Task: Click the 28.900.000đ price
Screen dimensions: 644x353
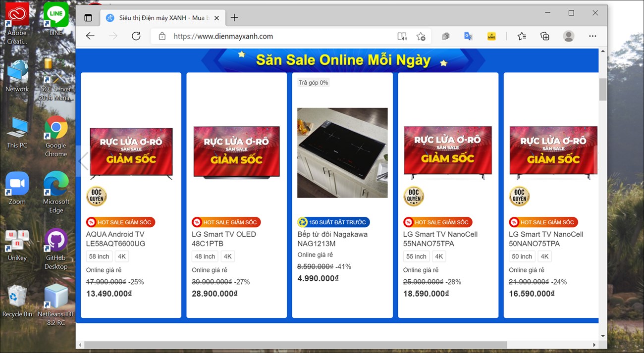Action: 215,294
